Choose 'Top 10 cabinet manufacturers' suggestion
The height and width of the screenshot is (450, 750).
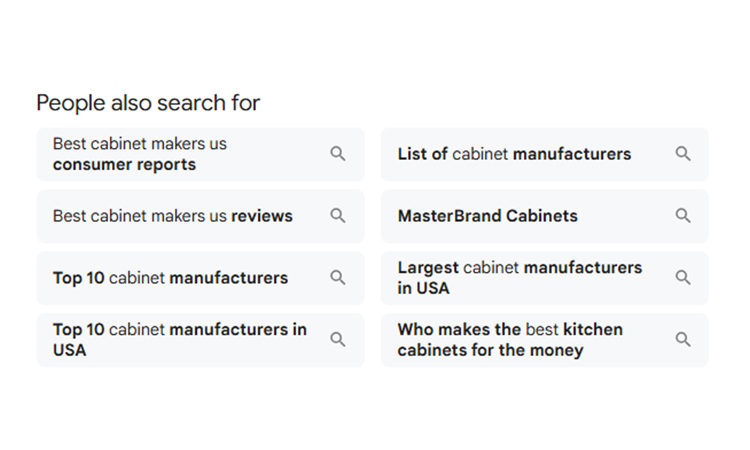(x=170, y=278)
